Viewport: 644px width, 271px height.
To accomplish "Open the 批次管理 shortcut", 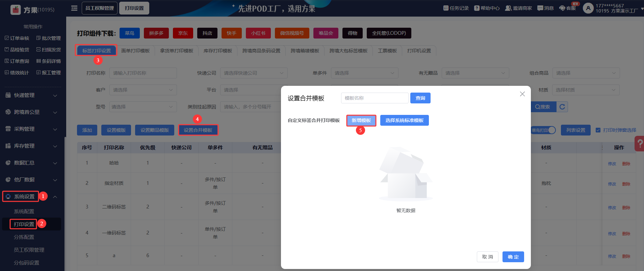I will pos(49,38).
